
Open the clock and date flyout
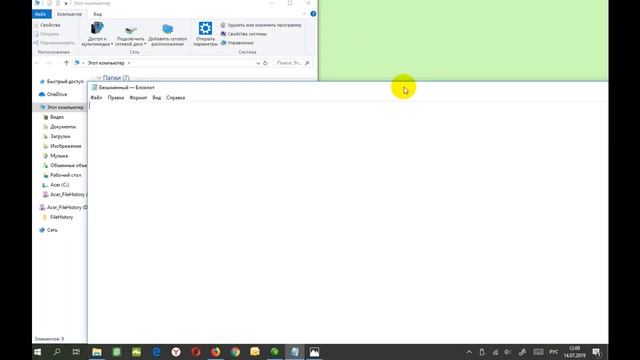click(x=574, y=352)
